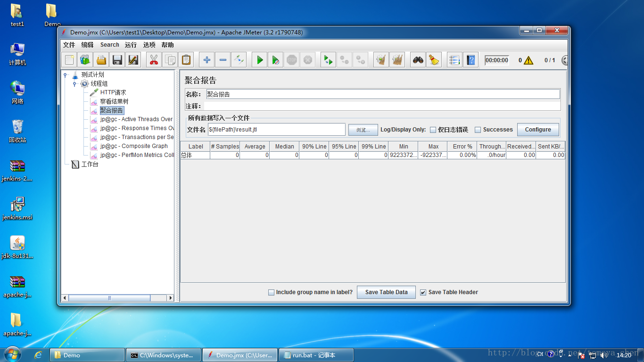Click the Toggle enable/disable icon

239,60
